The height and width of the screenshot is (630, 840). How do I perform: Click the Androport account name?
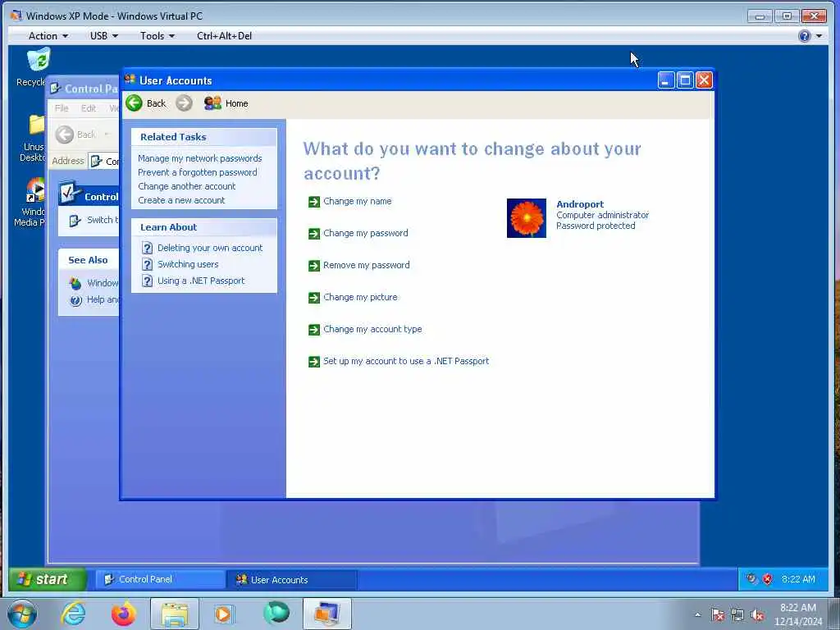click(580, 204)
